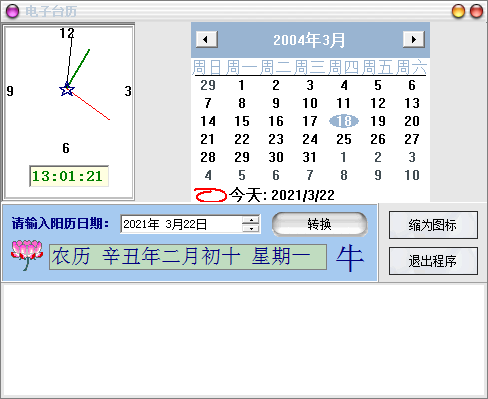This screenshot has width=488, height=399.
Task: Click the lunar date text 农历 辛丑年二月初十
Action: point(146,256)
